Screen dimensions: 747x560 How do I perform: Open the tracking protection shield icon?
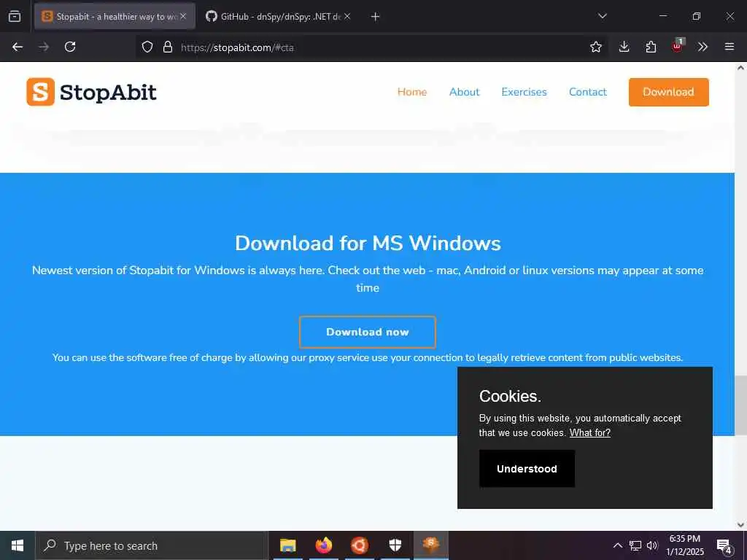click(x=147, y=47)
